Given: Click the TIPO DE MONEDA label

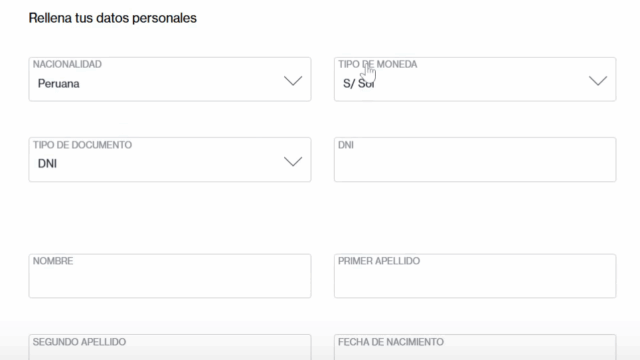Looking at the screenshot, I should point(378,64).
